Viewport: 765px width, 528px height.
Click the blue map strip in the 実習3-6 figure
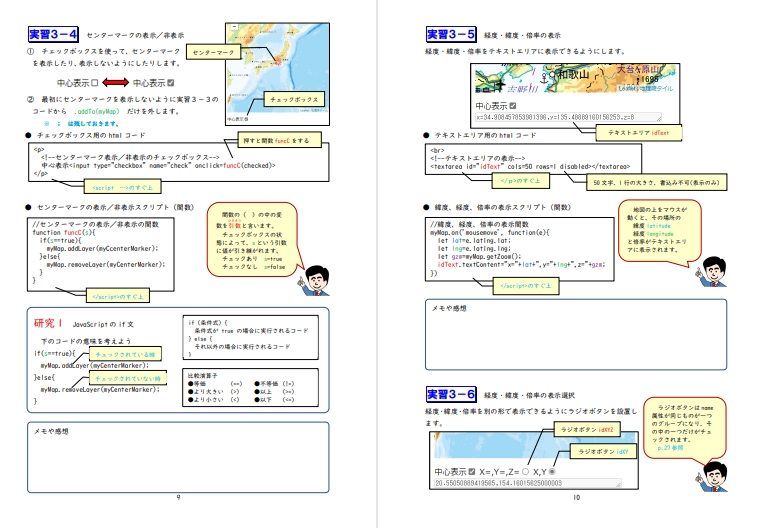[x=535, y=447]
